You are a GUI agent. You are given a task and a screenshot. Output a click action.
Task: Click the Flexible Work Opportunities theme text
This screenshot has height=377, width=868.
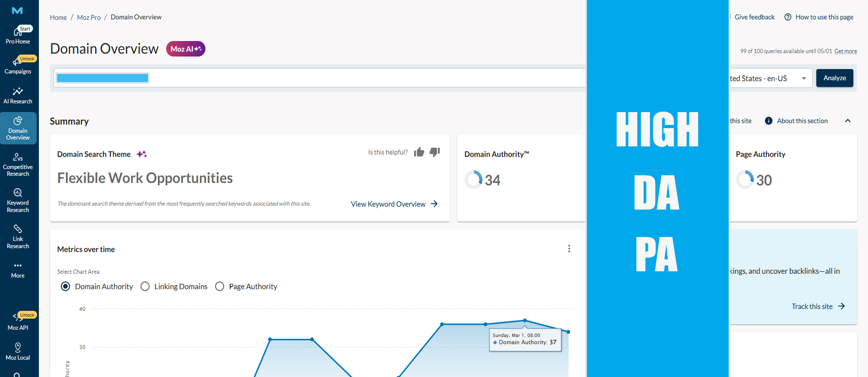pos(145,178)
